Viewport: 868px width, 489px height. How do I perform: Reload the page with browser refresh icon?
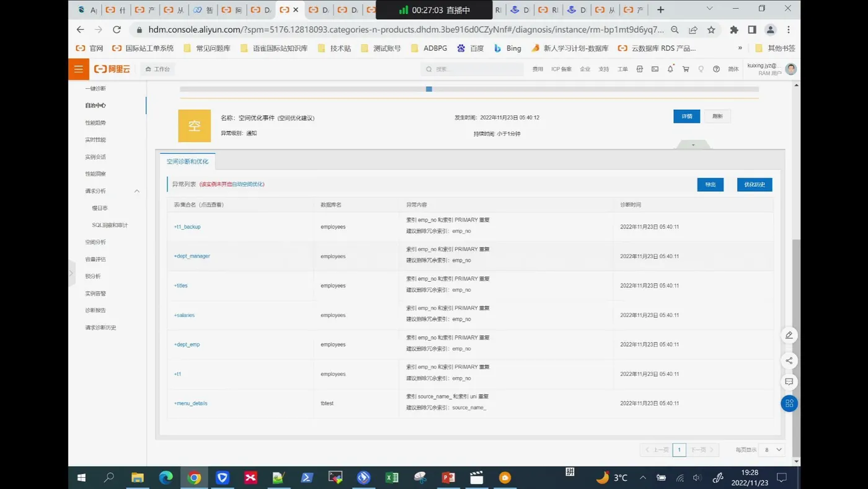pos(117,30)
